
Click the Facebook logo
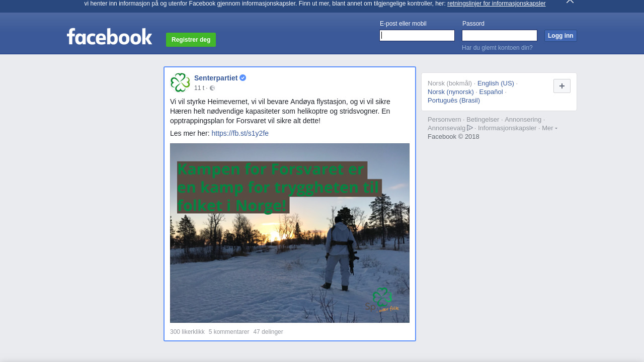click(x=109, y=36)
